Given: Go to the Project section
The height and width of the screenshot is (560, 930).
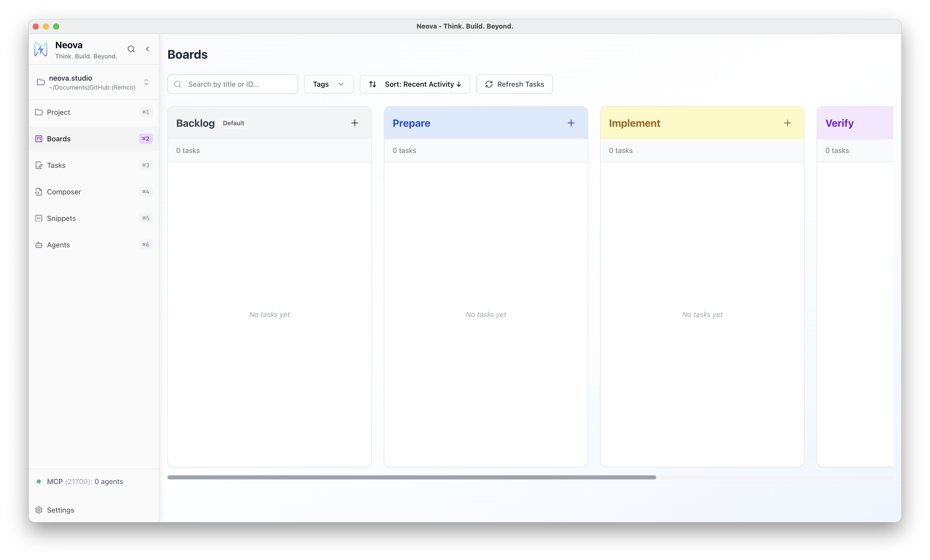Looking at the screenshot, I should 58,112.
